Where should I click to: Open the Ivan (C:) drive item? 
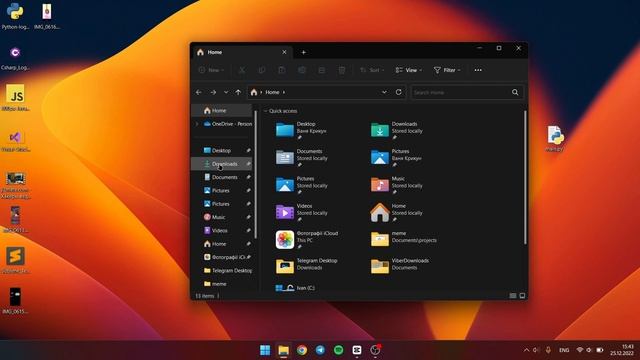(295, 288)
